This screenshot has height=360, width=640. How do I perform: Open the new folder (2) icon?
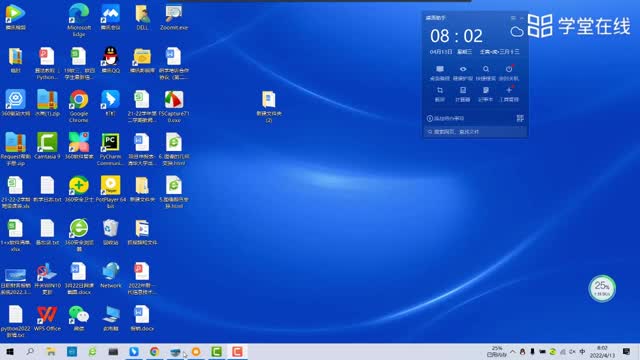click(269, 107)
